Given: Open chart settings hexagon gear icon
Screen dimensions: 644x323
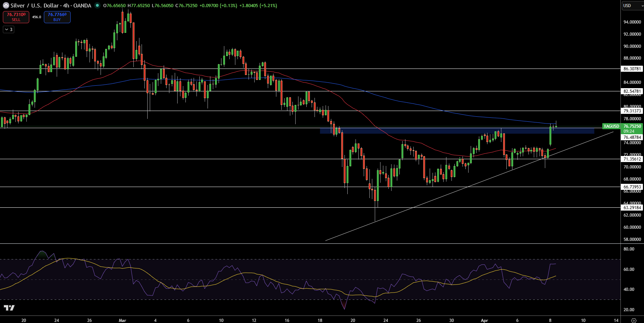Looking at the screenshot, I should coord(633,320).
